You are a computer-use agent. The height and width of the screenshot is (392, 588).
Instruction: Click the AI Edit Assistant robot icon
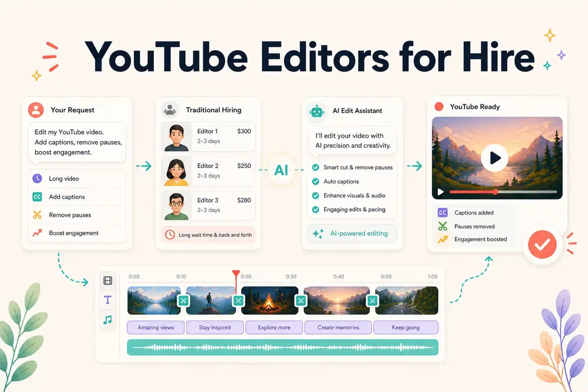pos(317,111)
